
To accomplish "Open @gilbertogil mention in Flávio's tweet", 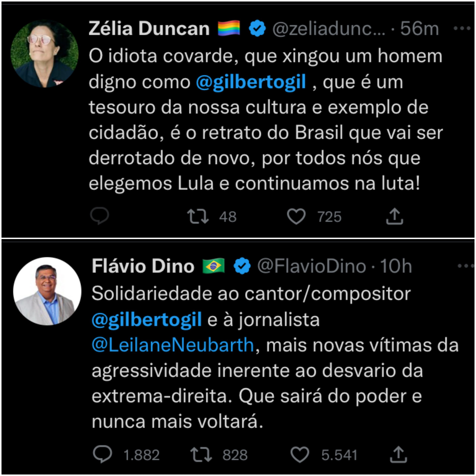I will tap(147, 320).
